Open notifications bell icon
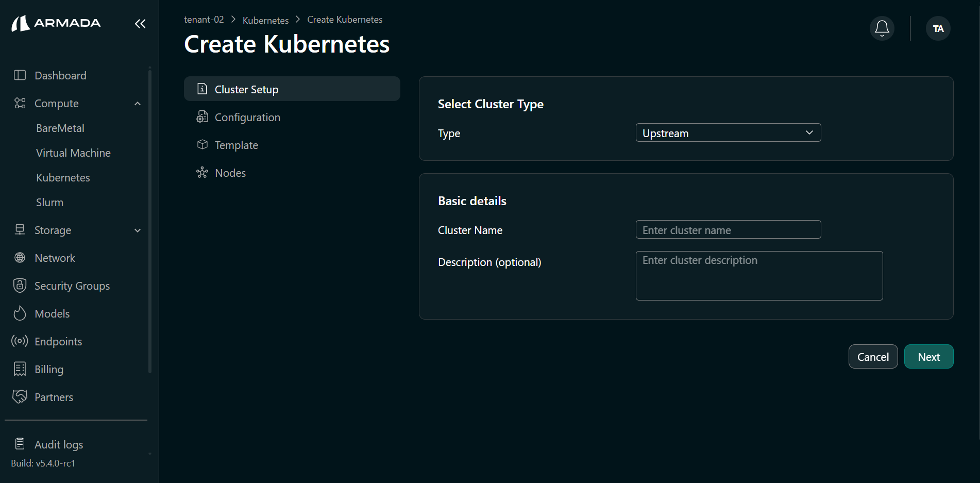Screen dimensions: 980x483 click(x=882, y=28)
